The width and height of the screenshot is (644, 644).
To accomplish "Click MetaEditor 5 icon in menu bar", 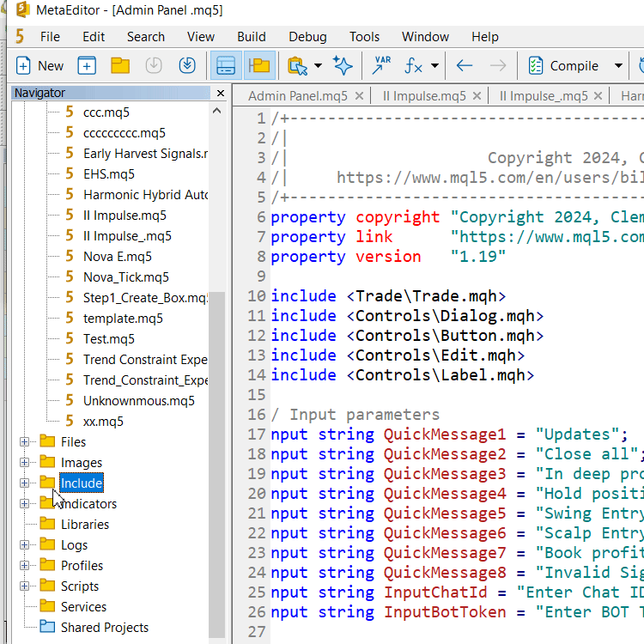I will 20,37.
